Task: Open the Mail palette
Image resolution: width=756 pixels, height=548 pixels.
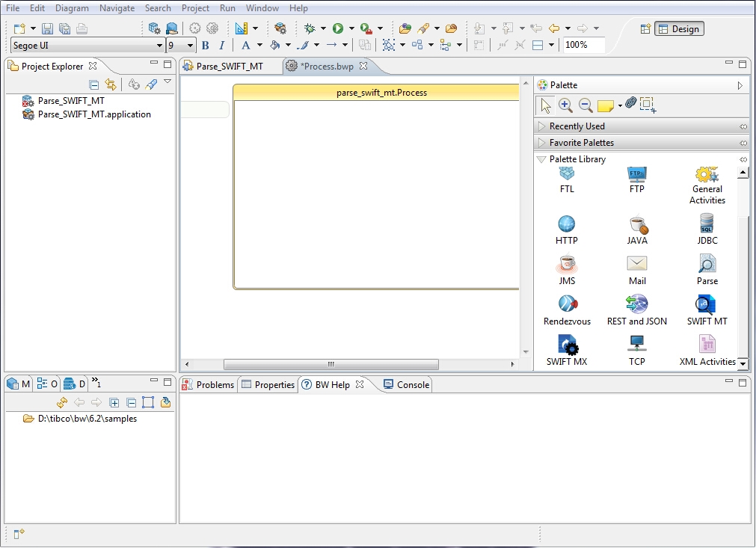Action: 637,271
